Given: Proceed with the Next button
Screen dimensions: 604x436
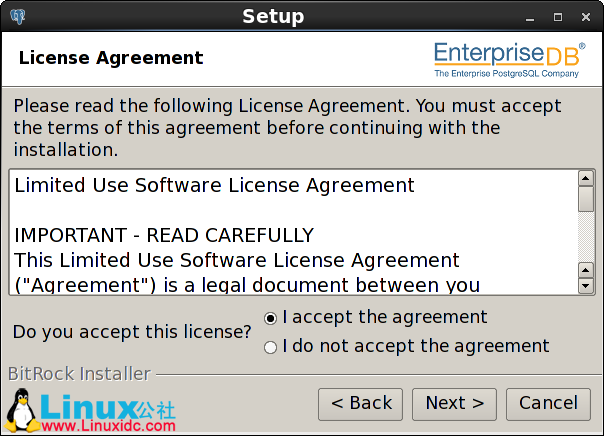Looking at the screenshot, I should (x=454, y=403).
